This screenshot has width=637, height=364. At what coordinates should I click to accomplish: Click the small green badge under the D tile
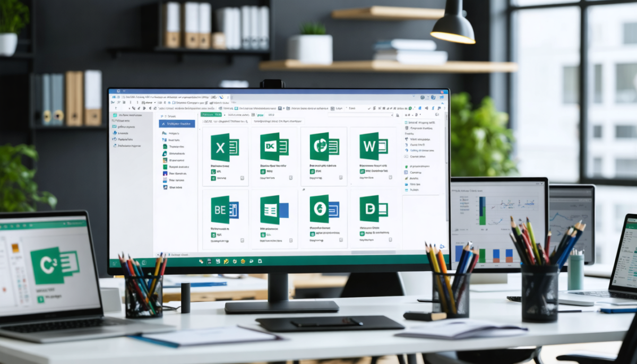coord(362,233)
